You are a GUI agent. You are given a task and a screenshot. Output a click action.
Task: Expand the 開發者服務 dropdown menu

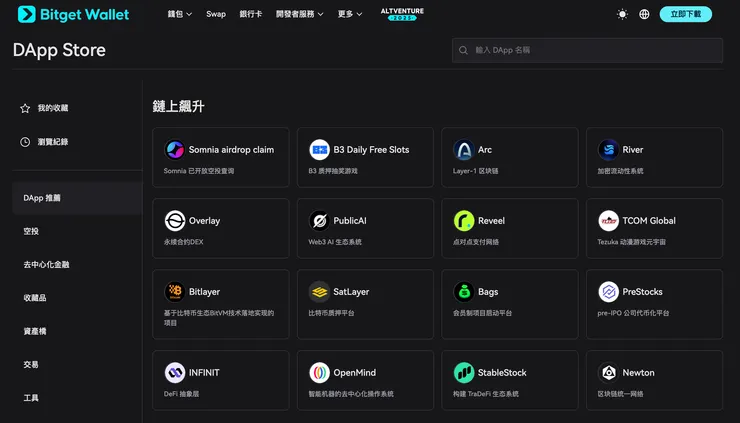[300, 14]
